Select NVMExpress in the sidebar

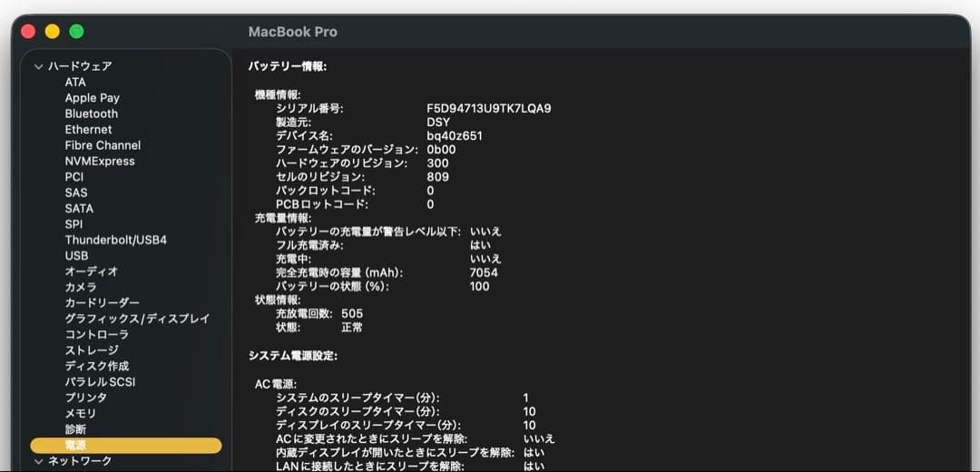[100, 162]
